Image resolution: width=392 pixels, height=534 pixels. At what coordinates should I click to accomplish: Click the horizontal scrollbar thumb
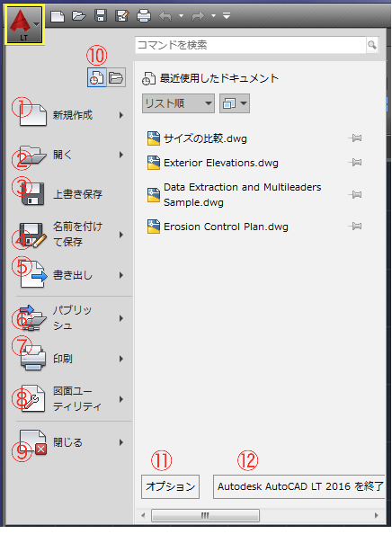[205, 515]
